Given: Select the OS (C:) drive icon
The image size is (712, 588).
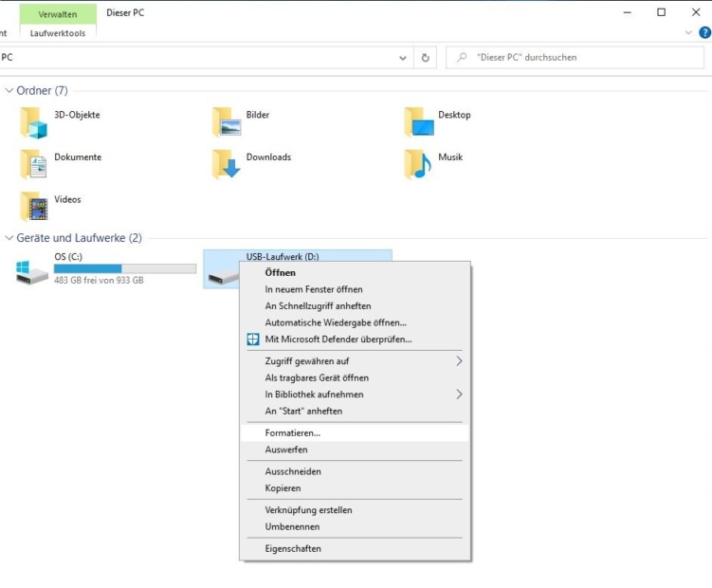Looking at the screenshot, I should pos(32,272).
